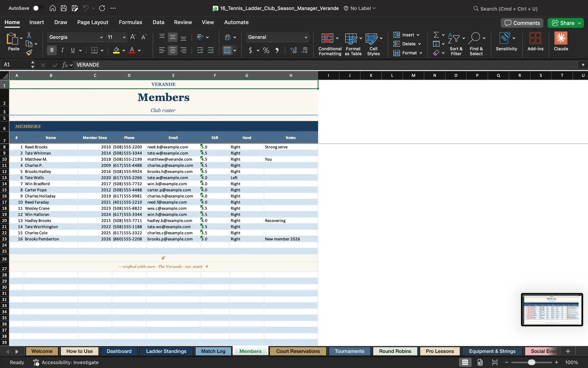Switch to the Court Reservations sheet tab
The image size is (588, 368).
point(298,351)
